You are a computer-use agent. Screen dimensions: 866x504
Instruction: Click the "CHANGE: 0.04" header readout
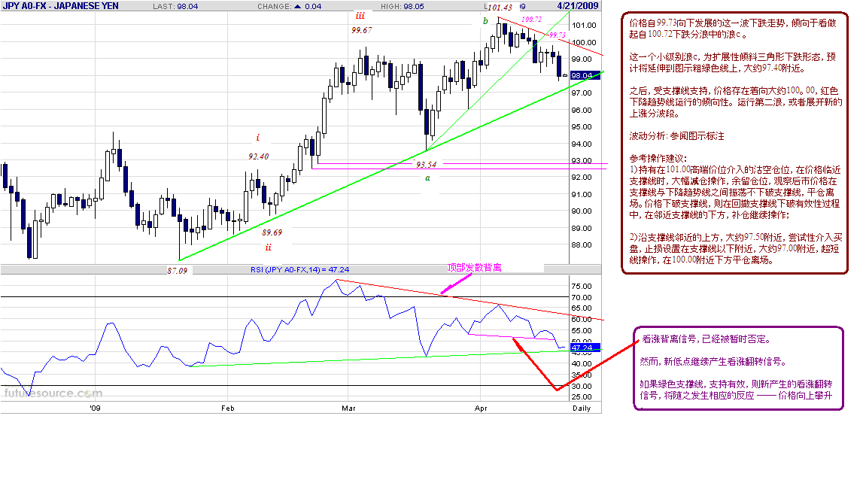290,6
